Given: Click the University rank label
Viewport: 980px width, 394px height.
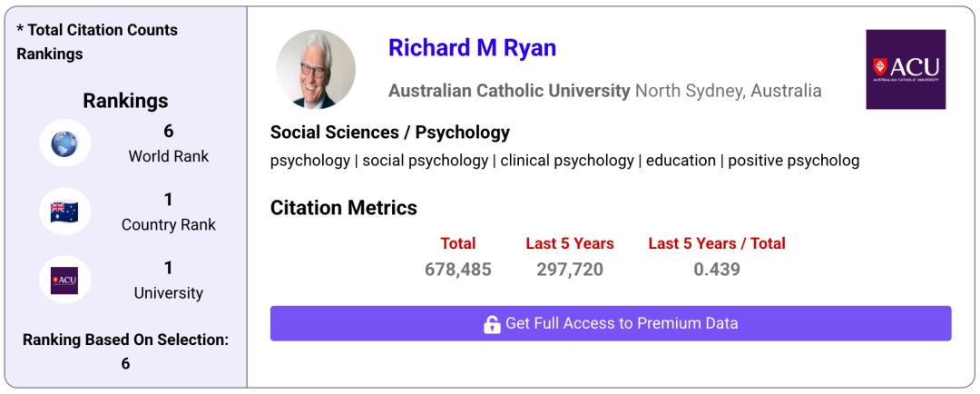Looking at the screenshot, I should click(169, 293).
